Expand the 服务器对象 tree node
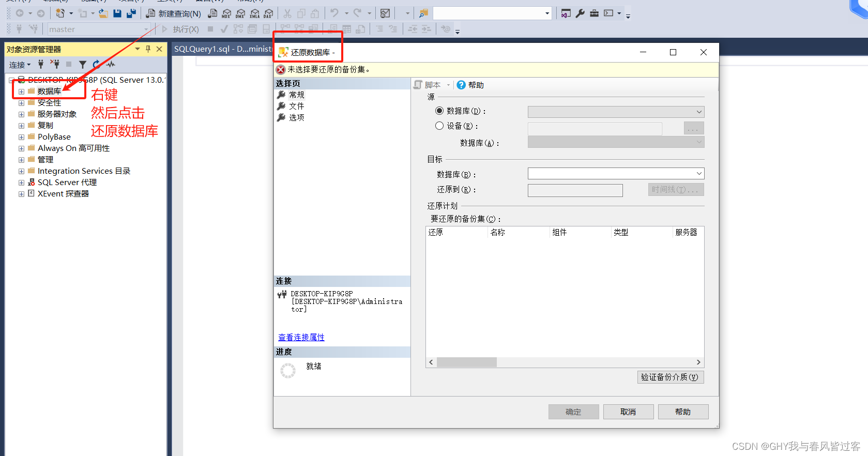The width and height of the screenshot is (868, 456). point(21,114)
